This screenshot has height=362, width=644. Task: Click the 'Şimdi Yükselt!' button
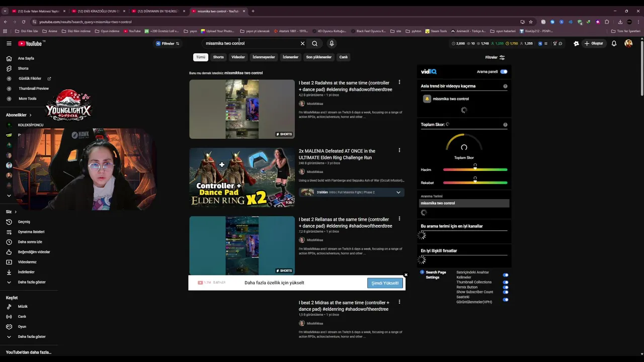[385, 283]
